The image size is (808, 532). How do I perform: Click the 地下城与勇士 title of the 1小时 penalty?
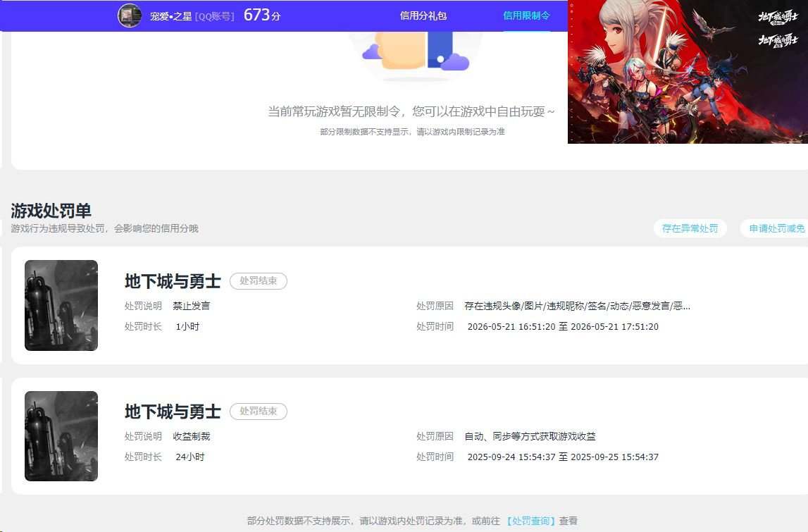[173, 281]
